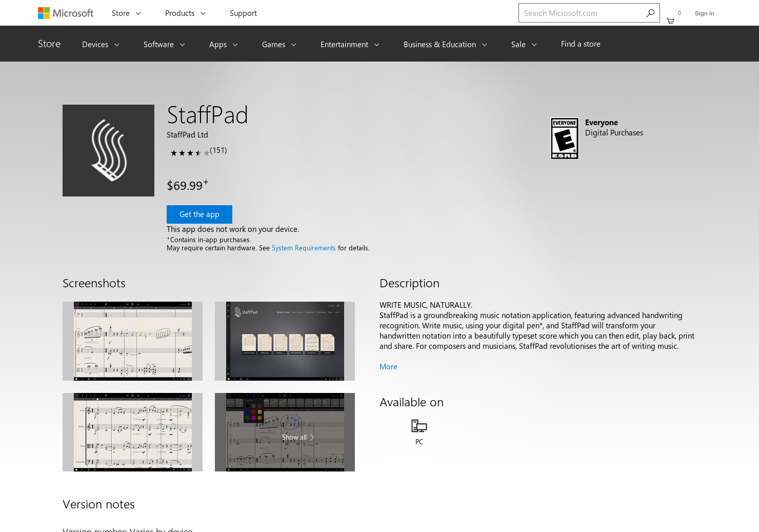Click the fourth rating star
759x532 pixels.
198,152
